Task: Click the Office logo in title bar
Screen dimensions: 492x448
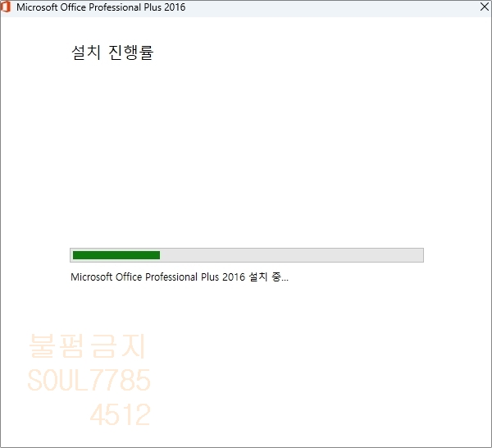Action: [7, 7]
